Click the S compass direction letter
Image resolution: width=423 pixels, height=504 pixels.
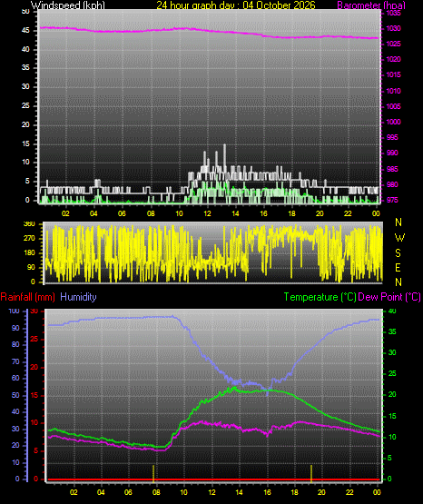pos(398,253)
